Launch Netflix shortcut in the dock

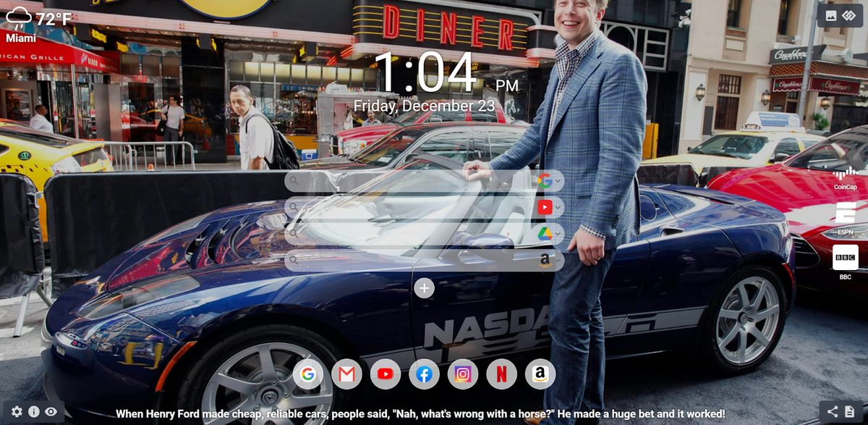pos(500,374)
